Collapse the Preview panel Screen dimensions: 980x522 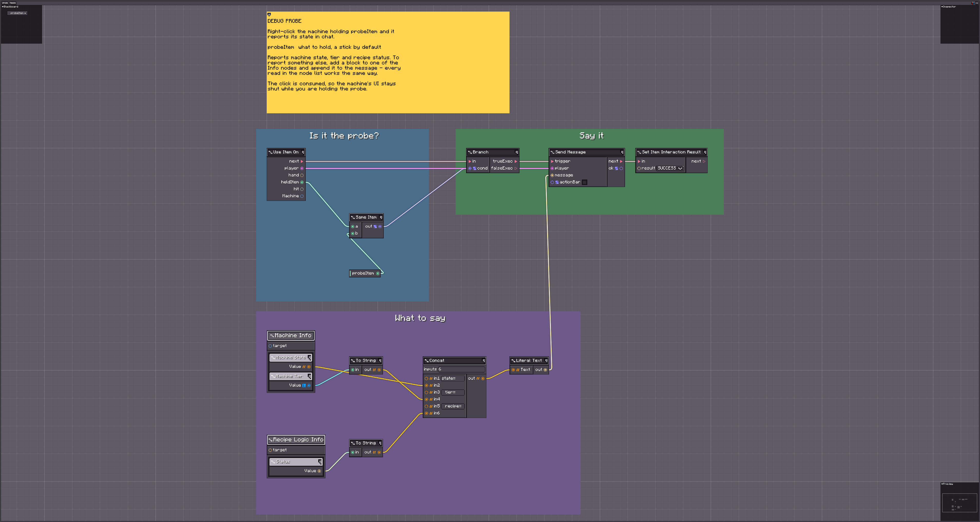942,484
